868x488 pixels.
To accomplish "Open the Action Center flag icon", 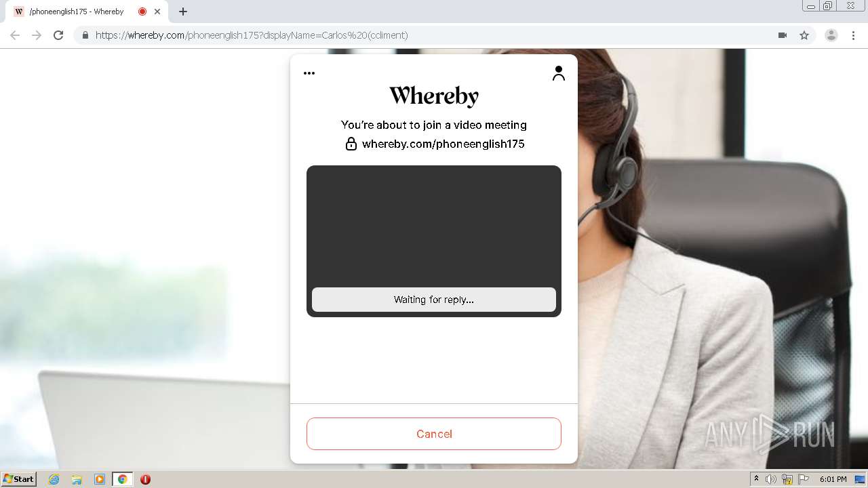I will point(804,479).
